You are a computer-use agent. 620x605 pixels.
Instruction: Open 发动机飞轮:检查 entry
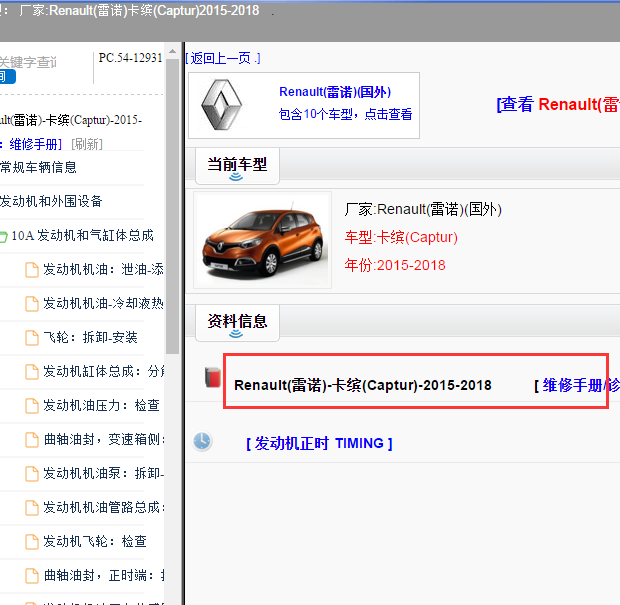pyautogui.click(x=95, y=542)
